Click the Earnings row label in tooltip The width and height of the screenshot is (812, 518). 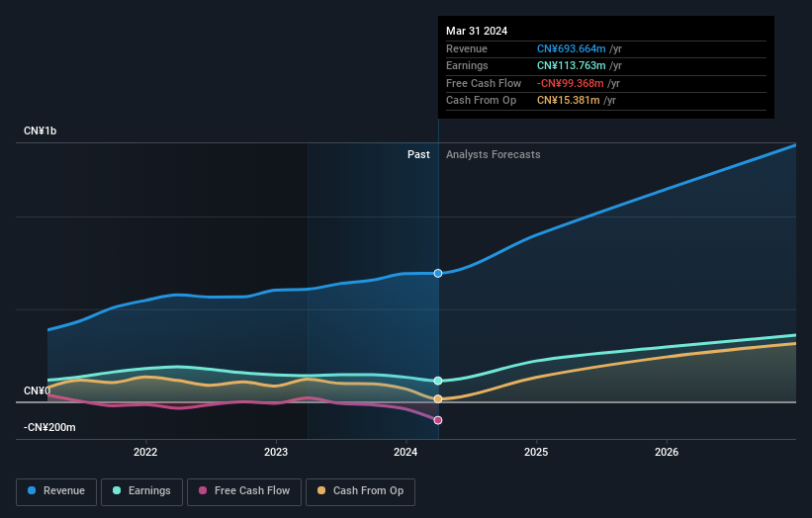point(467,65)
